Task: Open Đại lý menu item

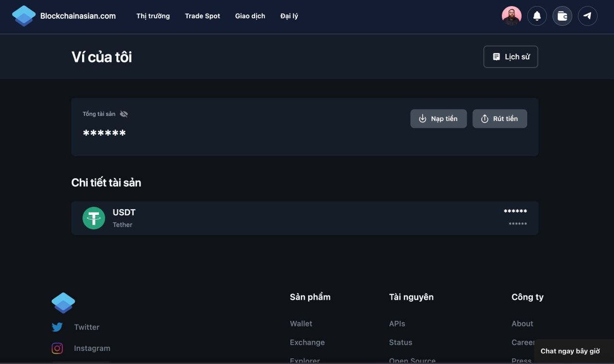Action: (x=289, y=16)
